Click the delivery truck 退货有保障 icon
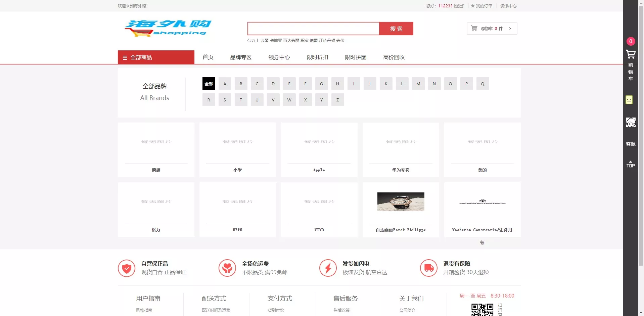644x316 pixels. pyautogui.click(x=428, y=268)
